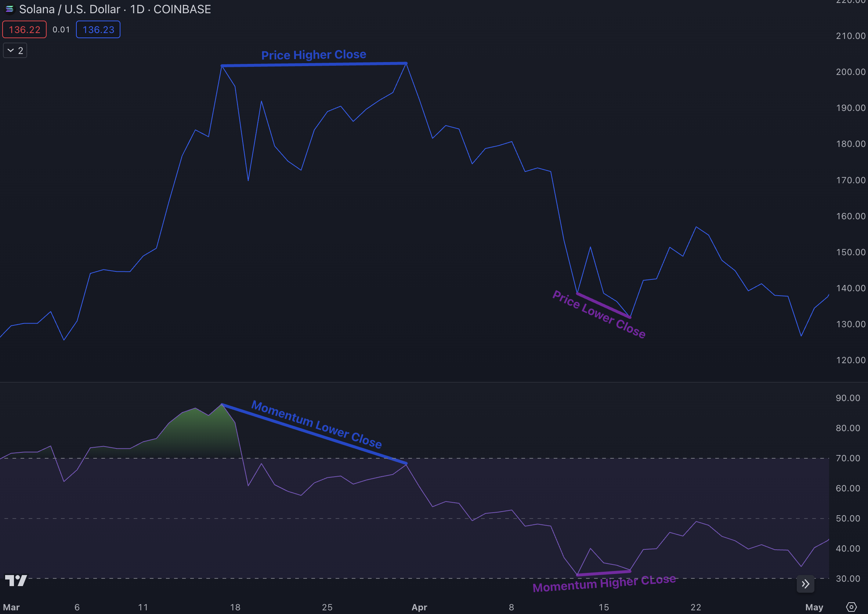Viewport: 868px width, 614px height.
Task: Click the 0.01 spread value
Action: 61,29
